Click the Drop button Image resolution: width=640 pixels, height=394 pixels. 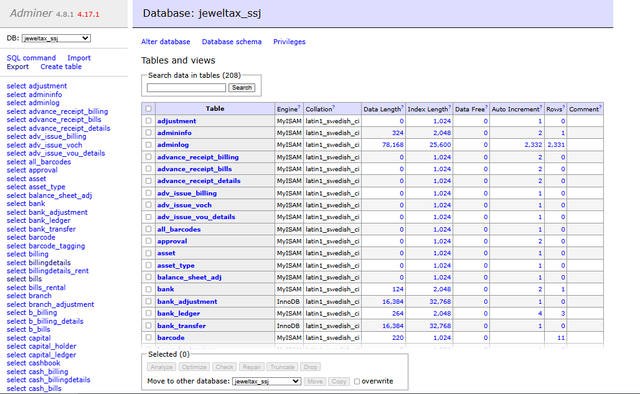[310, 367]
